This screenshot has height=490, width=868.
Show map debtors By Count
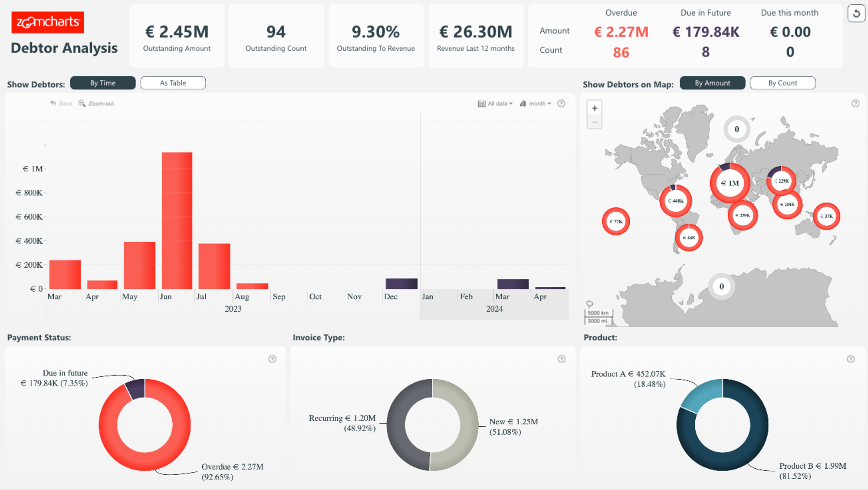pyautogui.click(x=782, y=83)
